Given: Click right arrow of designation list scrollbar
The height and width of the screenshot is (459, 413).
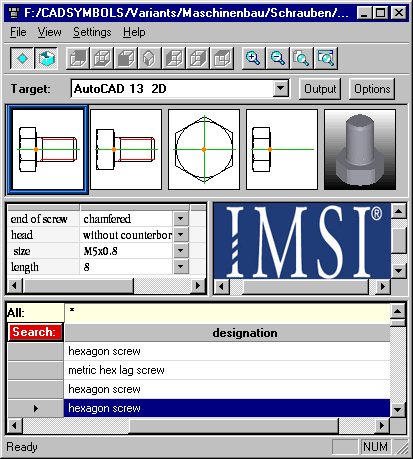Looking at the screenshot, I should [382, 425].
